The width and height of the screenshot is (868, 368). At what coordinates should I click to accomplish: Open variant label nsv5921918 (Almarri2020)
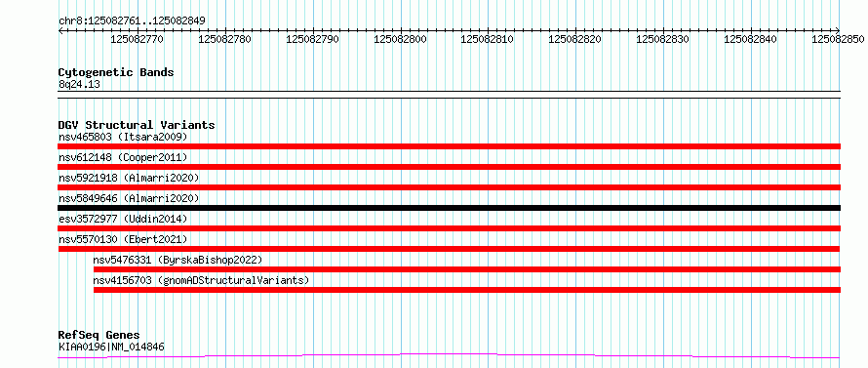point(129,178)
